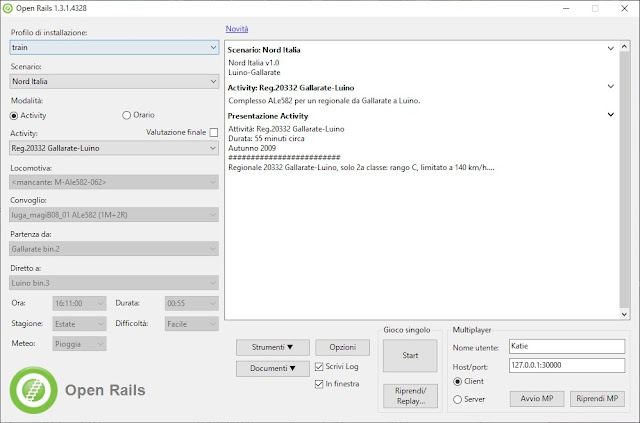Open the Novità link
640x423 pixels.
tap(237, 29)
